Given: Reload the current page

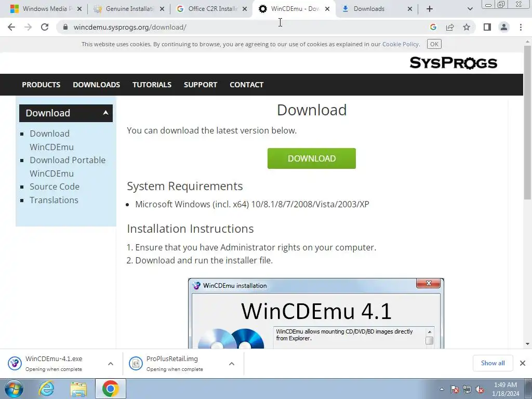Looking at the screenshot, I should [x=45, y=27].
